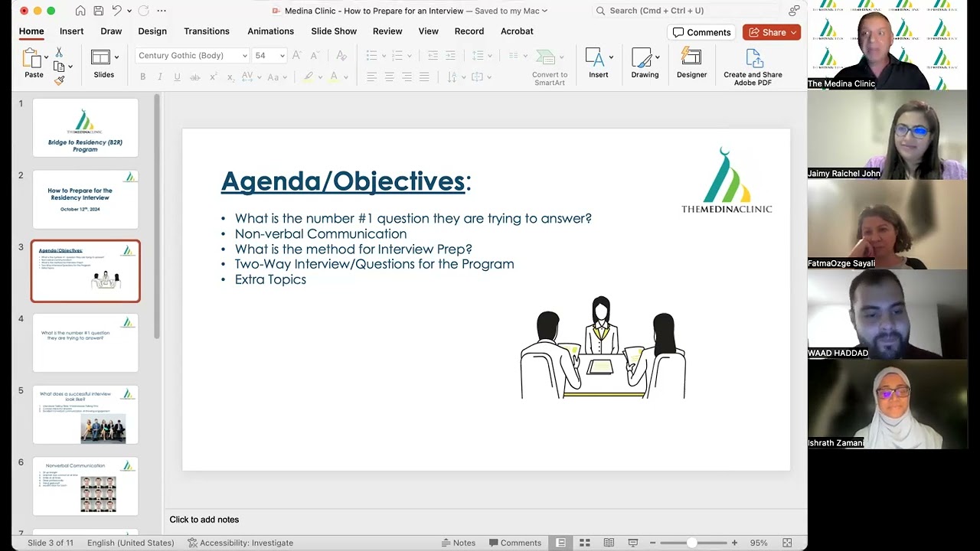Save the presentation with the disk icon
This screenshot has height=551, width=980.
(x=99, y=11)
